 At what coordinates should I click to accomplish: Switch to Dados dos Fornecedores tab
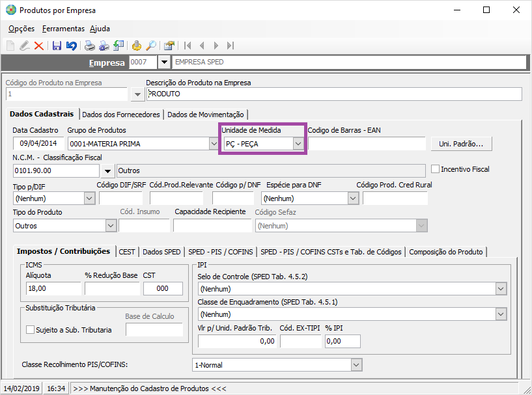[121, 115]
